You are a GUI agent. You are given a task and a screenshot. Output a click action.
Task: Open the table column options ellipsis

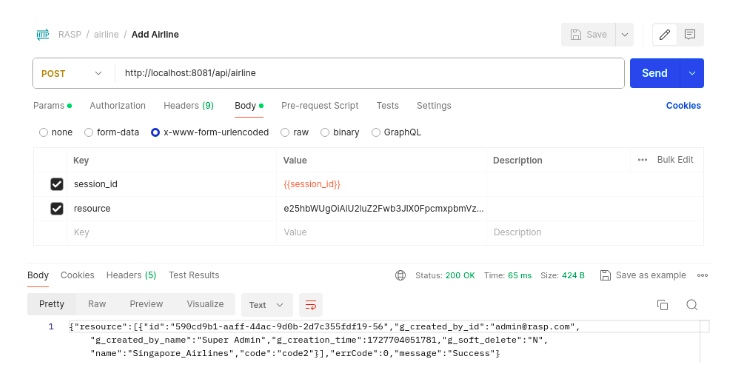tap(642, 160)
